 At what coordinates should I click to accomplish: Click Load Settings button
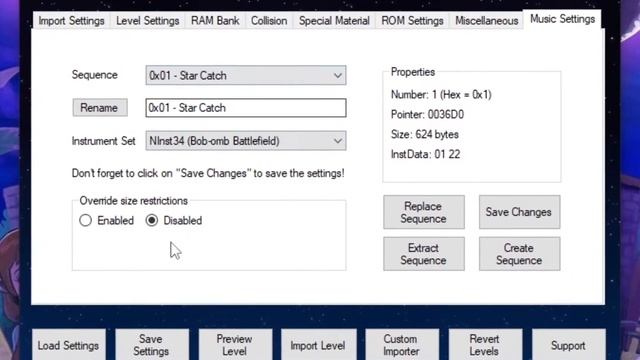[69, 345]
